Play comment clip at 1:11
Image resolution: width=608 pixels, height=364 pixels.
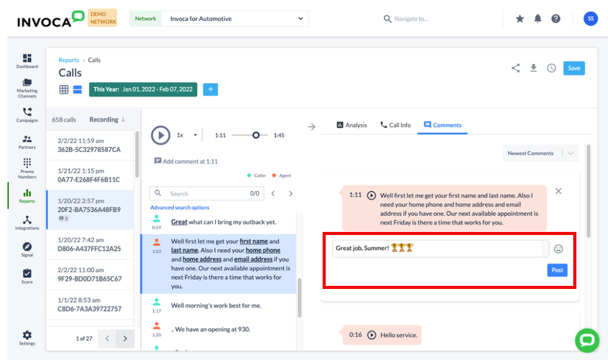click(x=371, y=195)
